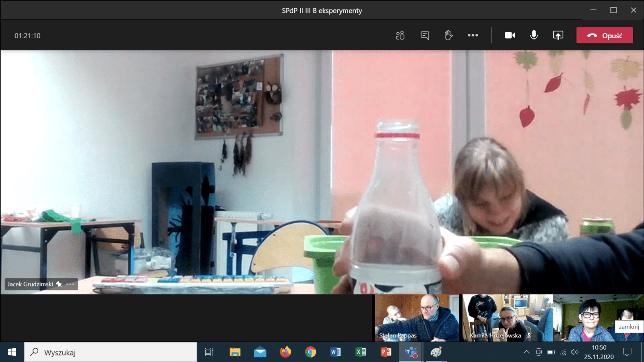Open the meeting chat
Screen dimensions: 644x362
point(425,35)
